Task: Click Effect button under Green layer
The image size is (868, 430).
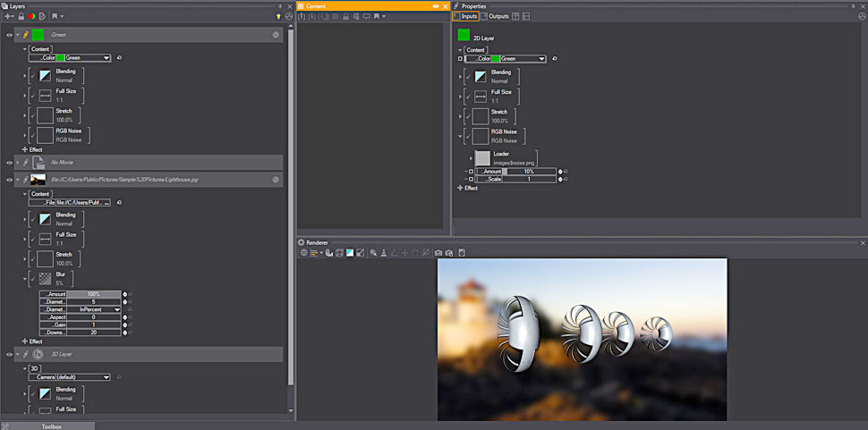Action: click(x=32, y=149)
